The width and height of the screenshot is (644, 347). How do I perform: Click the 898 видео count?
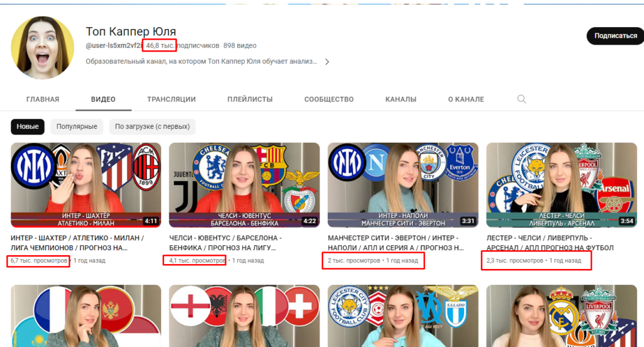(240, 46)
